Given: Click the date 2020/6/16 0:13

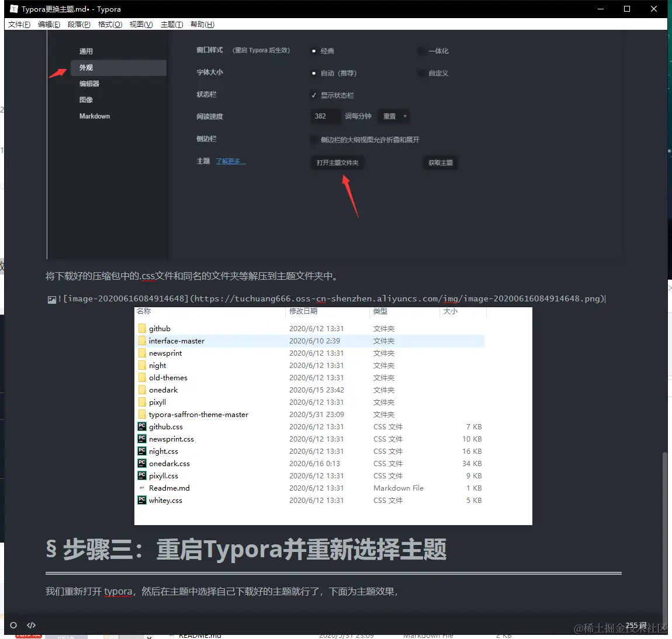Looking at the screenshot, I should 314,463.
